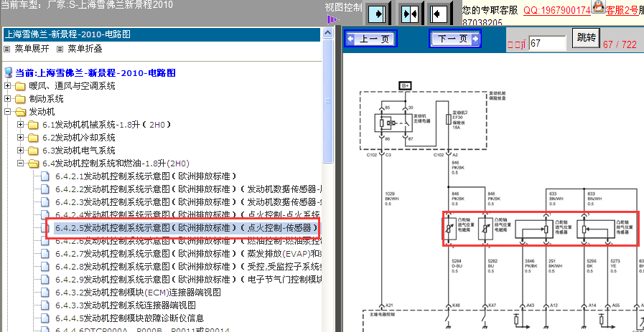Open 6.4.2.2 发动机数据传感器 document

(x=187, y=189)
